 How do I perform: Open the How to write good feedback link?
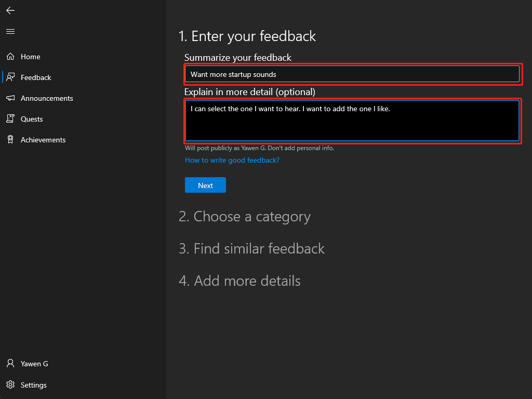click(232, 160)
